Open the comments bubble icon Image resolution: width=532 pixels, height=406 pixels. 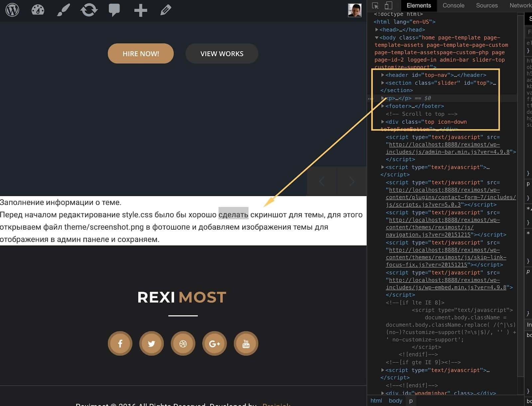coord(114,10)
